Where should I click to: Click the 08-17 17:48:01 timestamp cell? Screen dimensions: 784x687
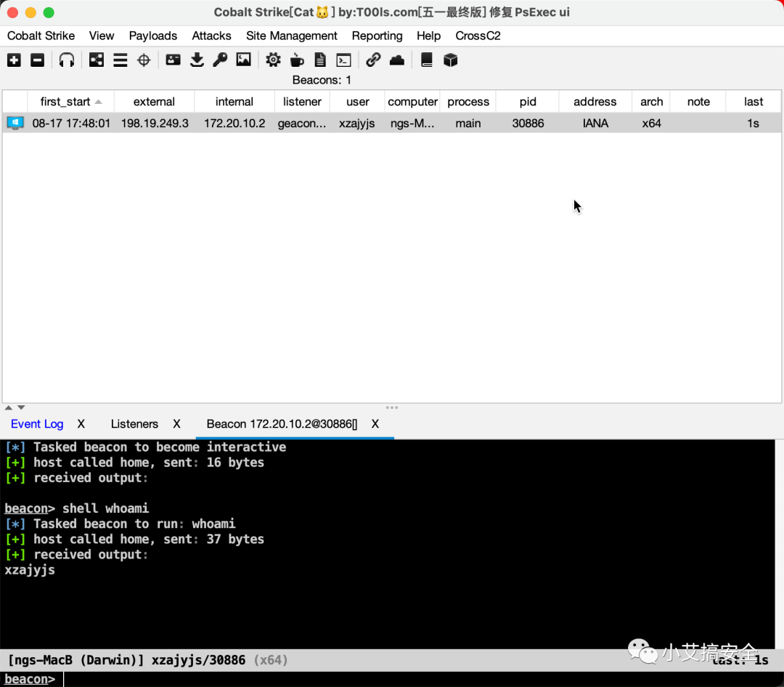[71, 123]
